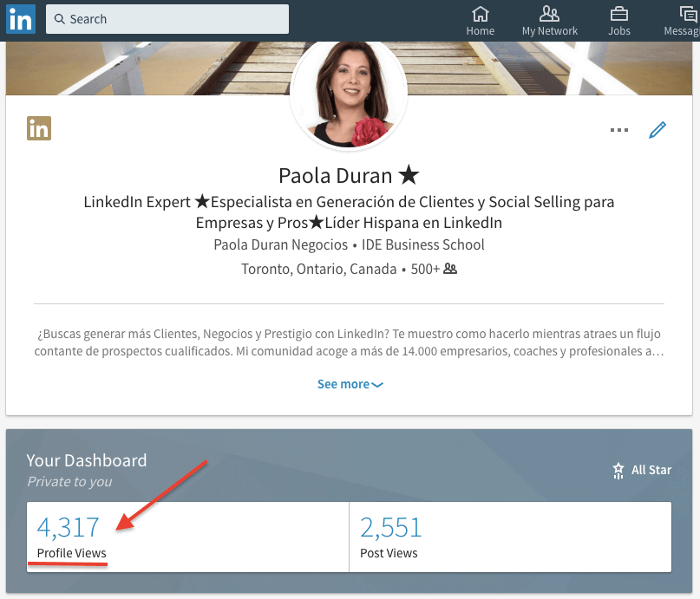Screen dimensions: 700x599
Task: Open the Home nav item
Action: pos(481,21)
